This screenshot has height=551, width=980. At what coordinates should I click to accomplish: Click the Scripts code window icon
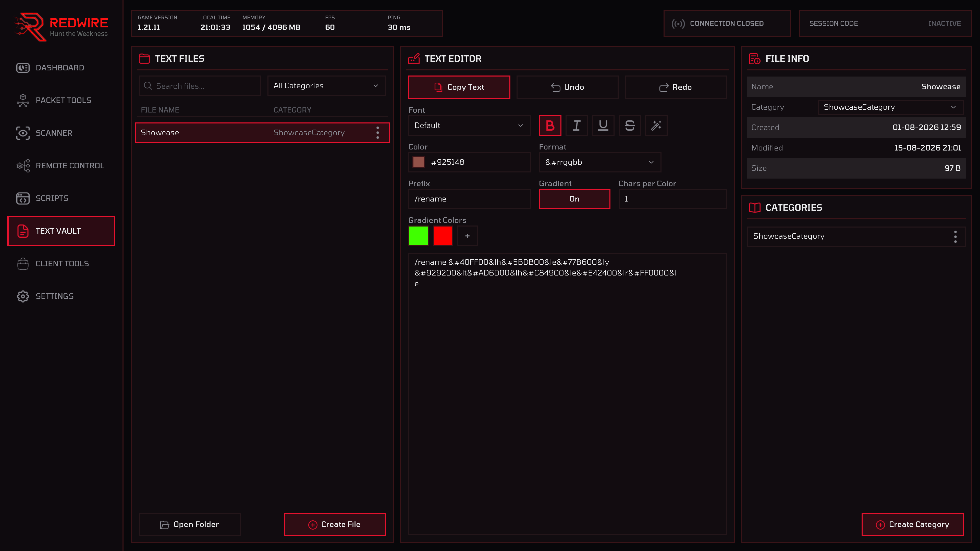(x=23, y=198)
